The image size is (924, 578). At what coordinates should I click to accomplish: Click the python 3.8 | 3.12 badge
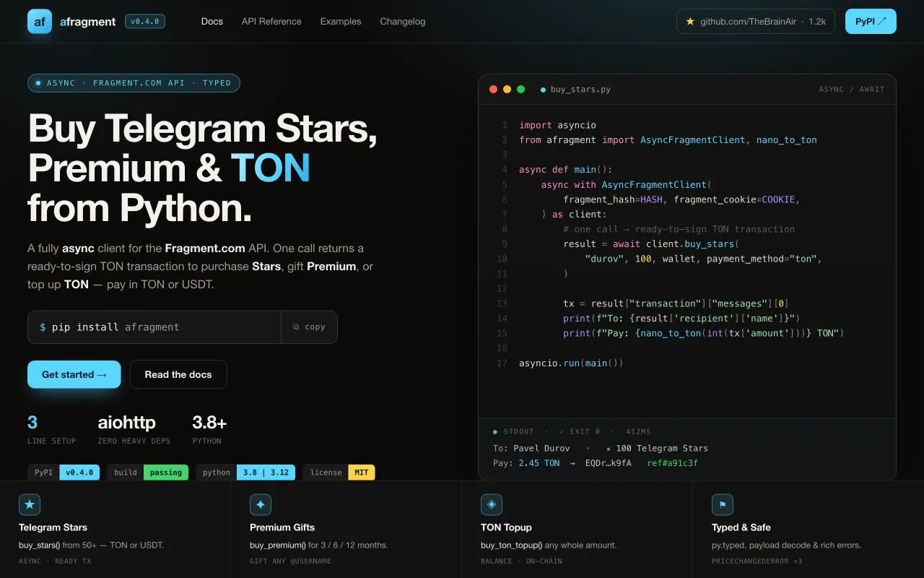tap(245, 473)
